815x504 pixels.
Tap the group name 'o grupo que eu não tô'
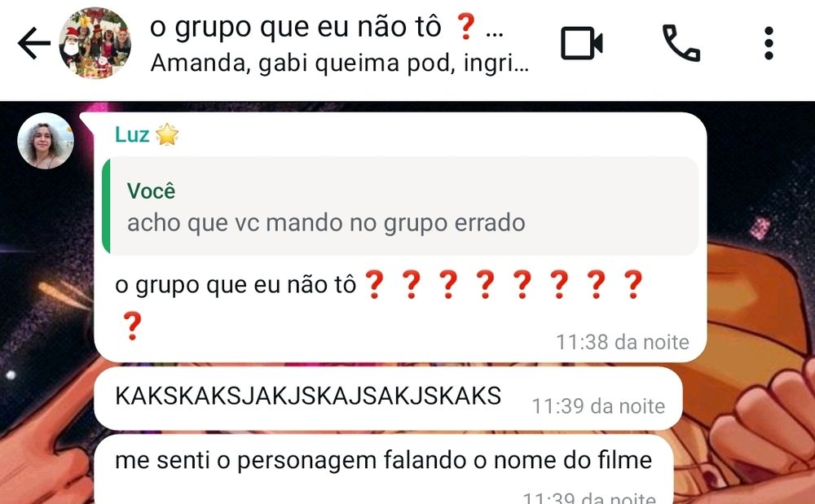[x=295, y=27]
